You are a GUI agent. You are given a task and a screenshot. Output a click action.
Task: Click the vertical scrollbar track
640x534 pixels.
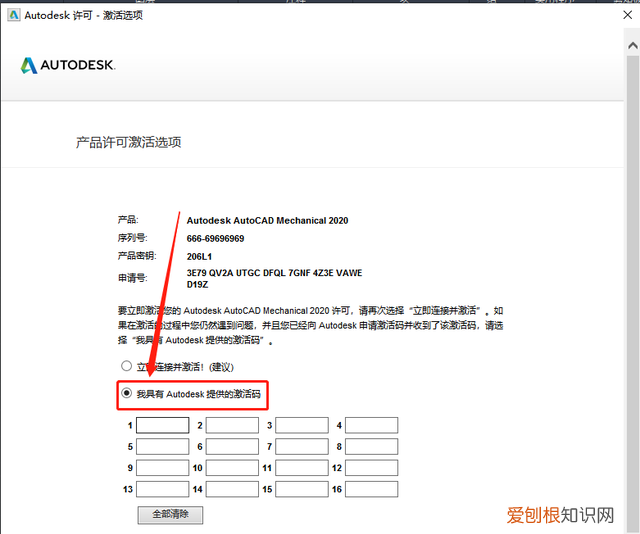pos(633,294)
